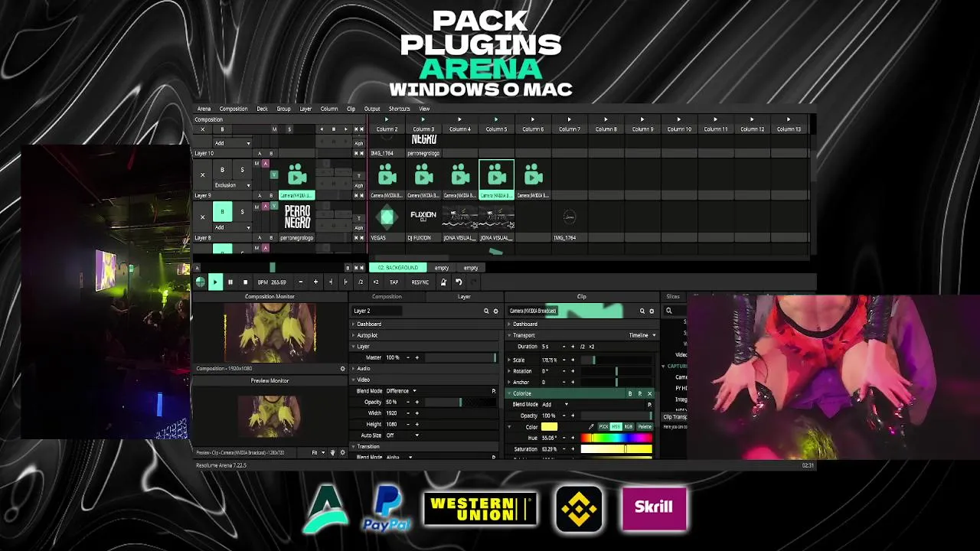Open the Colorize Blend Mode Add dropdown
The width and height of the screenshot is (980, 551).
pyautogui.click(x=555, y=405)
